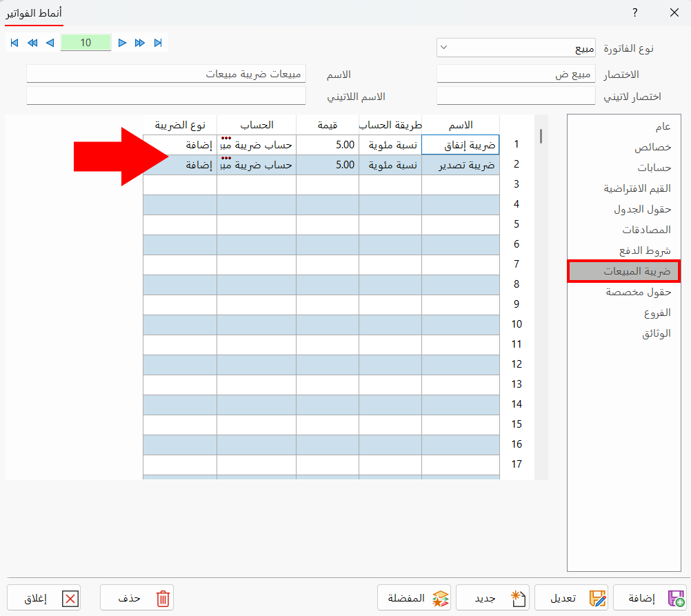Select the ضريبة المبيعات section
Screen dimensions: 691x616
(x=624, y=271)
